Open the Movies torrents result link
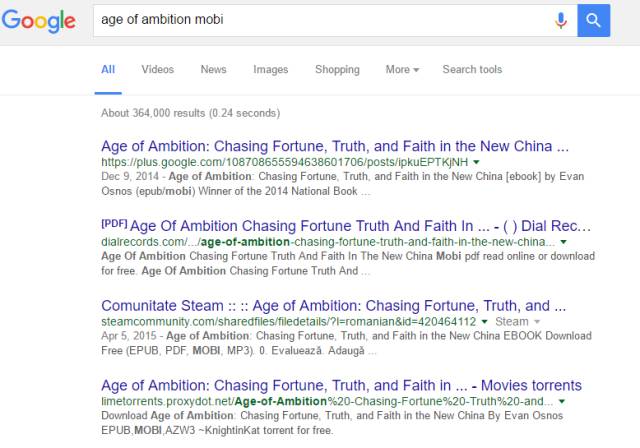Viewport: 640px width, 448px height. coord(341,385)
